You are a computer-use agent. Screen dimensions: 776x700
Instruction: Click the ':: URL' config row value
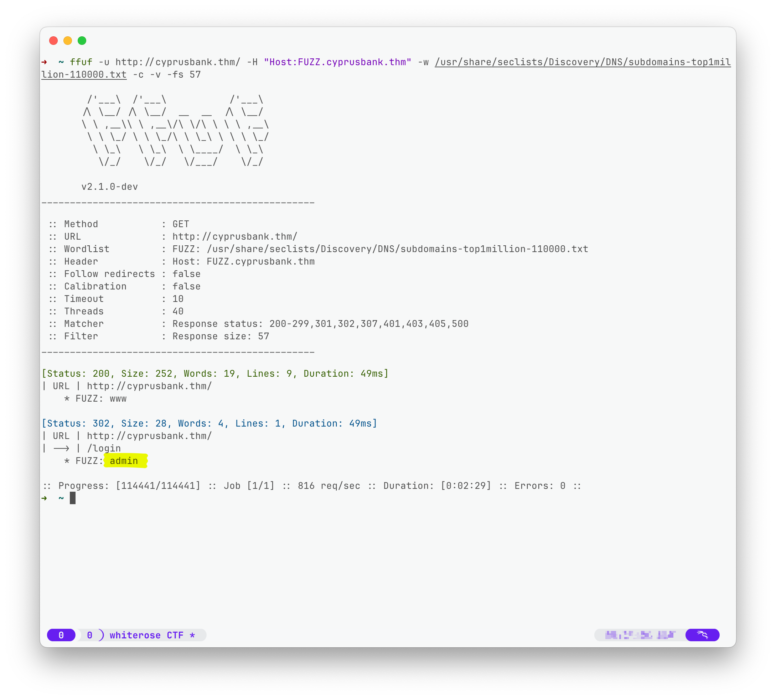(235, 236)
